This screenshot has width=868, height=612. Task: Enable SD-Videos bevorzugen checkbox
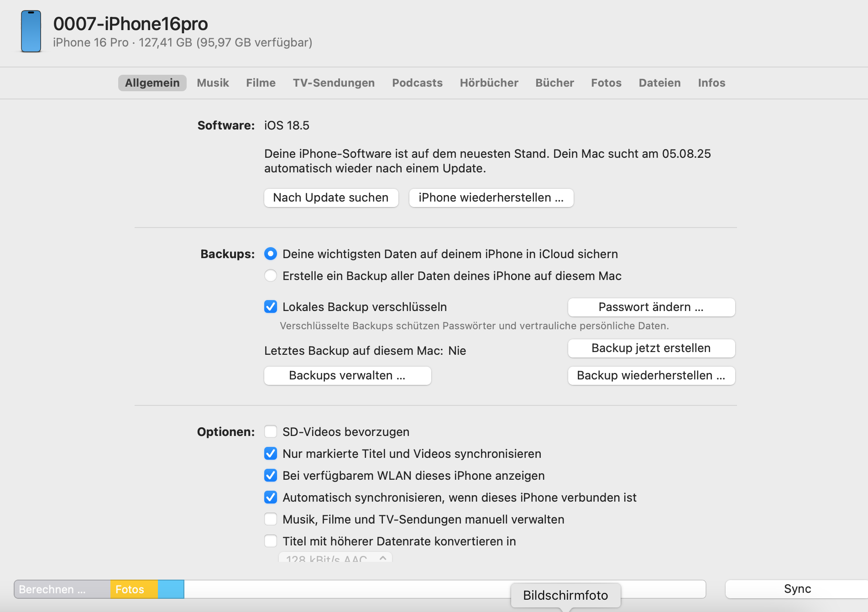(271, 432)
